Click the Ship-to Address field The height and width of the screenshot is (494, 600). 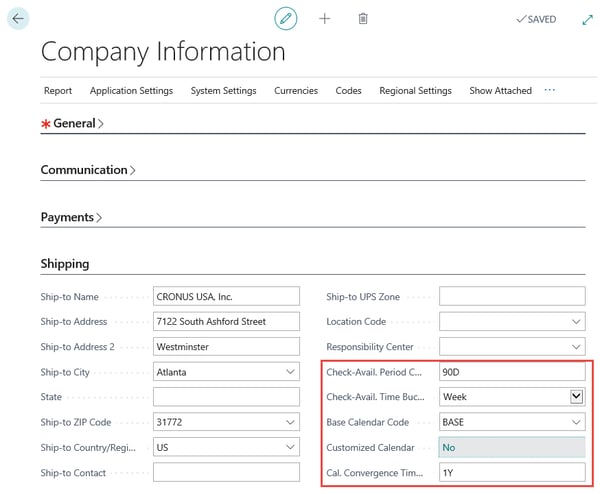(x=226, y=321)
